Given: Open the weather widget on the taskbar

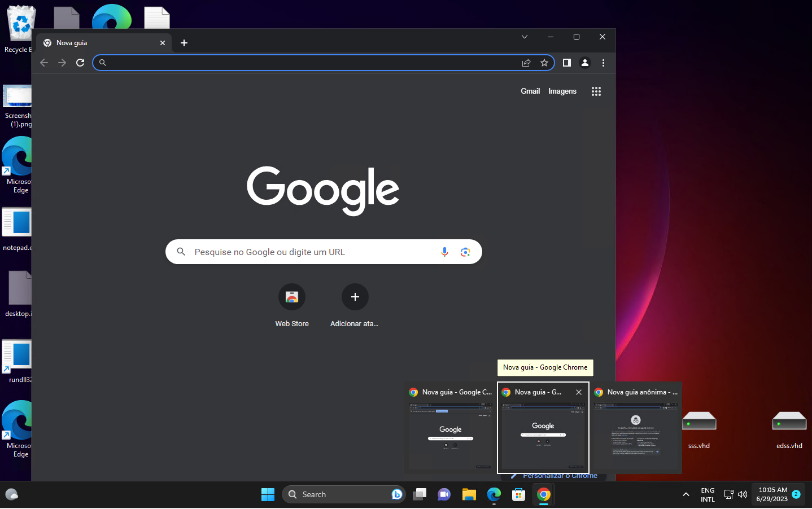Looking at the screenshot, I should [12, 495].
